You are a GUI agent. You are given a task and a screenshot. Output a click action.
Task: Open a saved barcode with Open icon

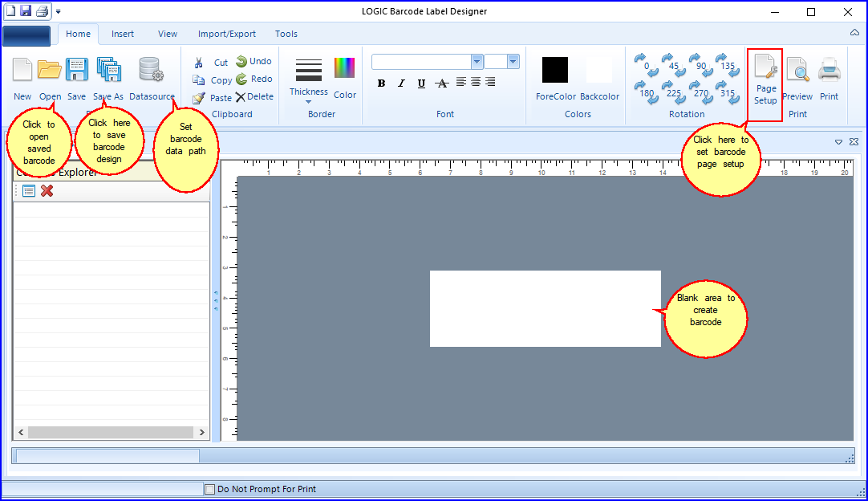[x=49, y=70]
